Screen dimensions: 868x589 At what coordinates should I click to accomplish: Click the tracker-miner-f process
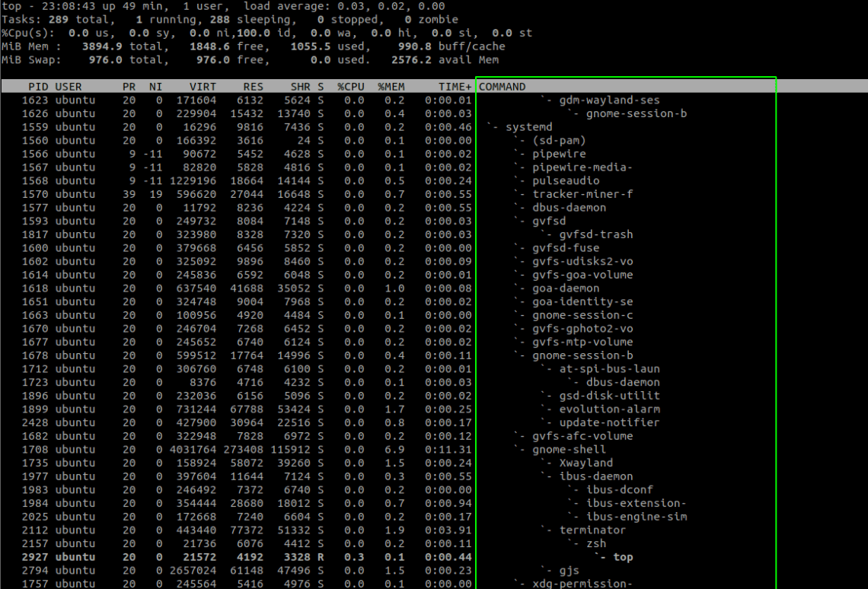click(582, 194)
